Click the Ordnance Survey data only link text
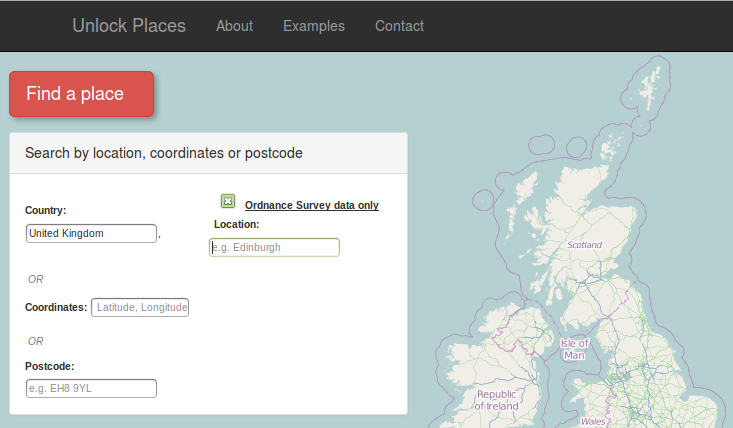 coord(311,205)
